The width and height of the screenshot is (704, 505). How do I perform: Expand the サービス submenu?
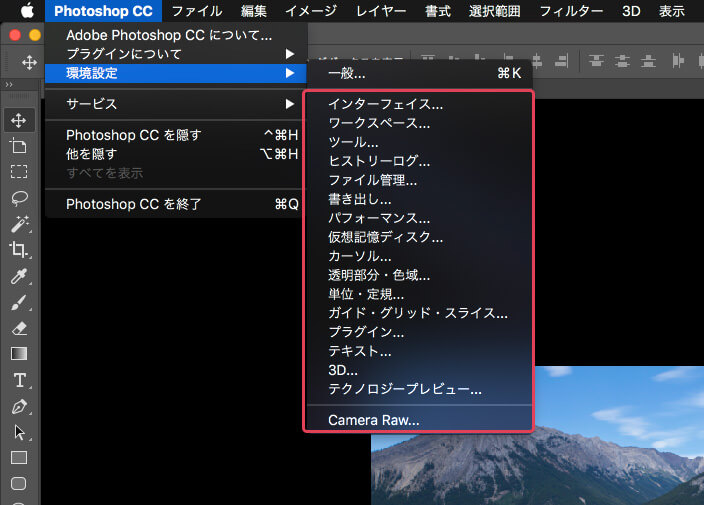(176, 104)
